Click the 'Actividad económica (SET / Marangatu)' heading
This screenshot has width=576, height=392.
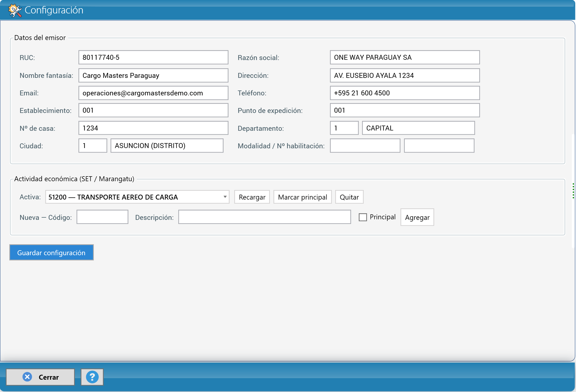point(74,179)
